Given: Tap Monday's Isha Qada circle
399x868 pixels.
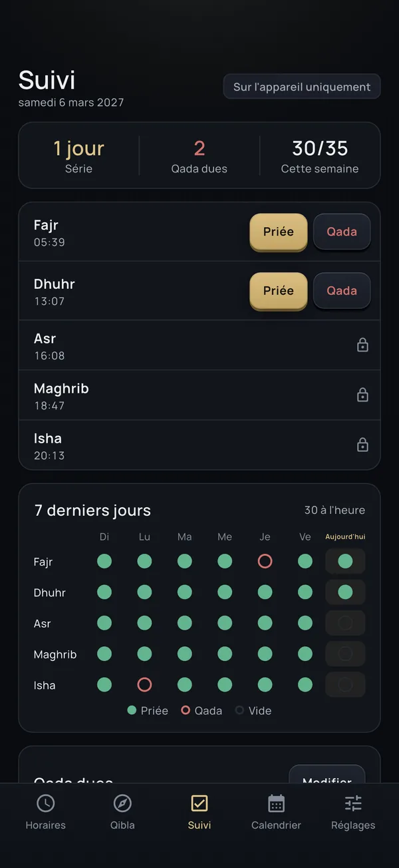Looking at the screenshot, I should point(144,684).
